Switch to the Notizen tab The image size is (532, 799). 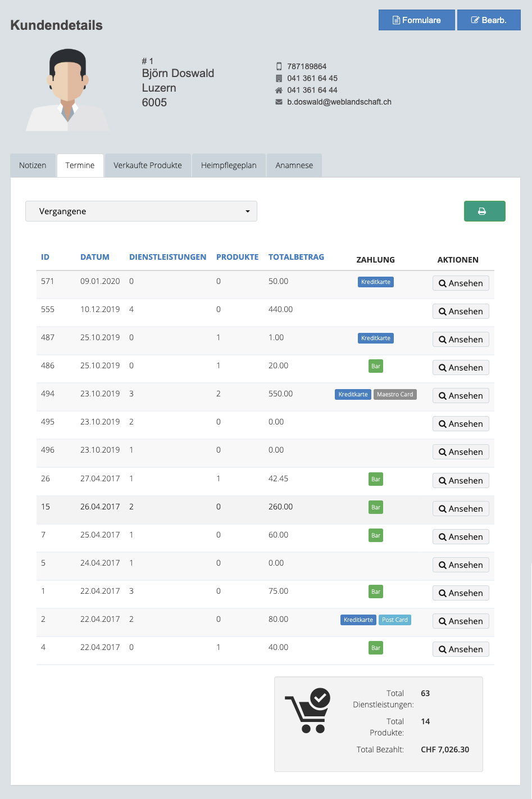click(33, 165)
